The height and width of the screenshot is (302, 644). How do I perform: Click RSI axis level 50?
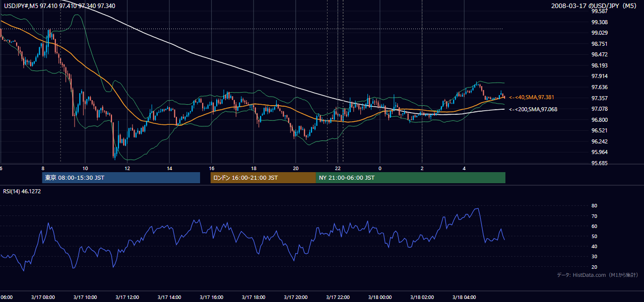point(594,236)
